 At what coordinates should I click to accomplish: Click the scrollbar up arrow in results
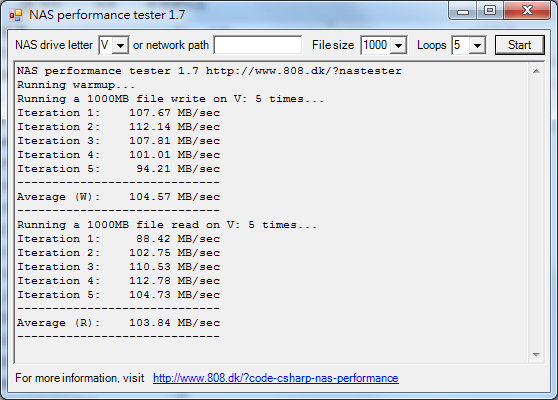coord(536,71)
